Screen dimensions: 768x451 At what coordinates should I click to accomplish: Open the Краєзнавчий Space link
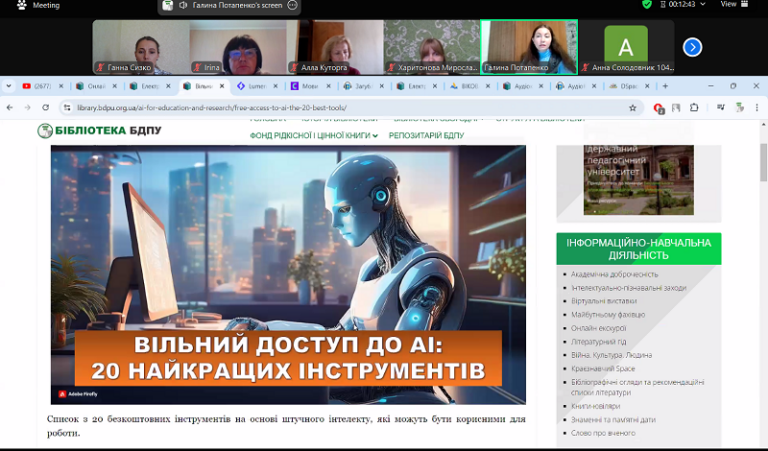pos(603,369)
